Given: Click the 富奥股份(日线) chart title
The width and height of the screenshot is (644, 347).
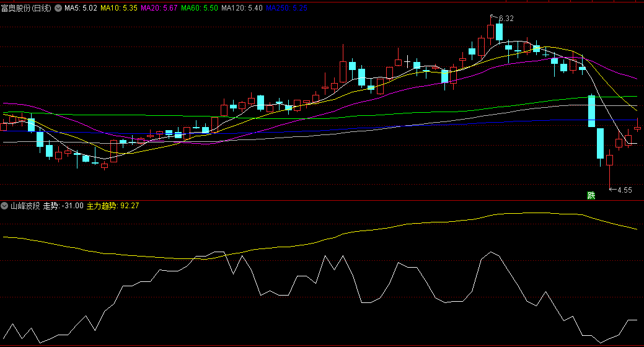Looking at the screenshot, I should [x=26, y=8].
